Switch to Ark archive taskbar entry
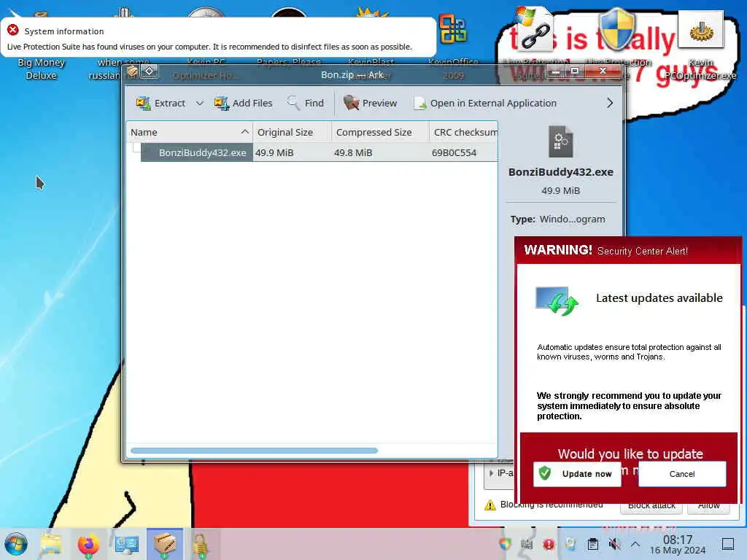The height and width of the screenshot is (560, 747). pos(165,544)
